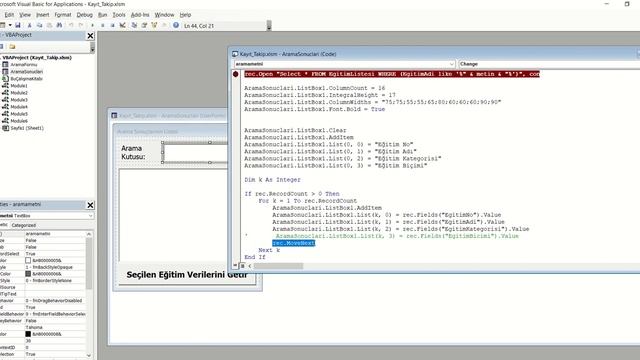Click the Undo toolbar icon
Image resolution: width=640 pixels, height=360 pixels.
(x=71, y=25)
